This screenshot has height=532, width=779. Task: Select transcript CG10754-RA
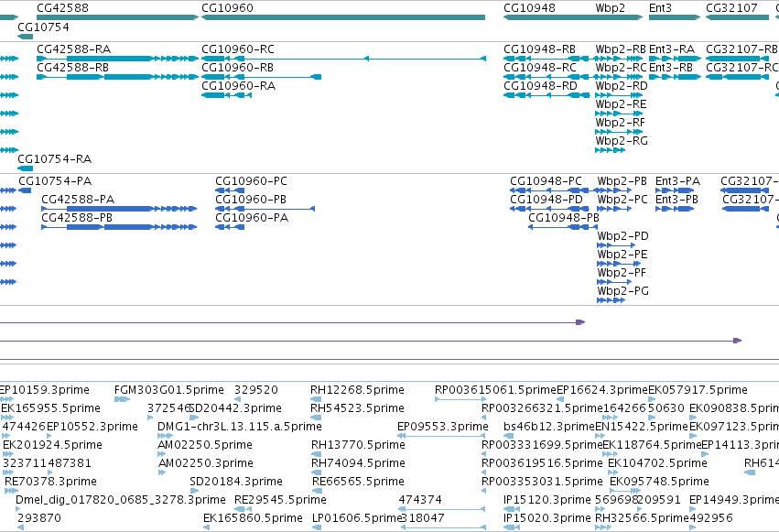pyautogui.click(x=55, y=159)
